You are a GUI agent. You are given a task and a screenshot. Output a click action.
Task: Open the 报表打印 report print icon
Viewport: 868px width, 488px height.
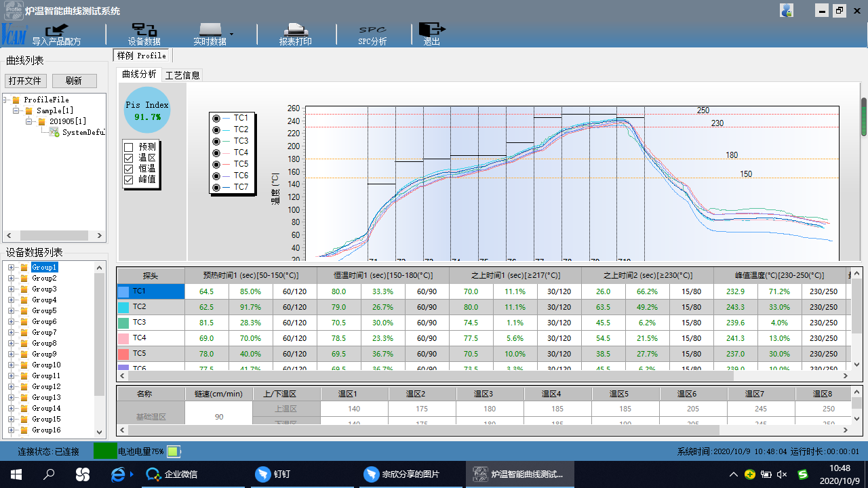pos(296,30)
